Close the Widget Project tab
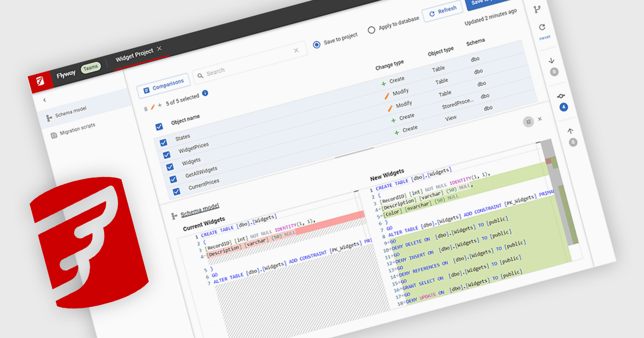 (159, 49)
